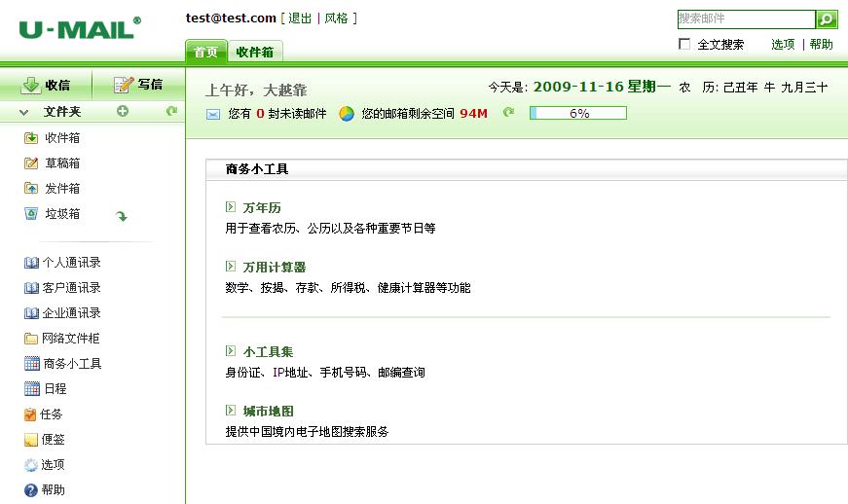
Task: Open 个人通讯录 in sidebar
Action: [x=71, y=263]
